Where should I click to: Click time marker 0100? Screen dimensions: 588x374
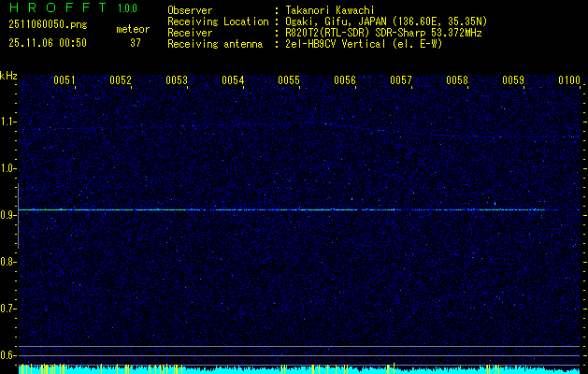point(569,80)
